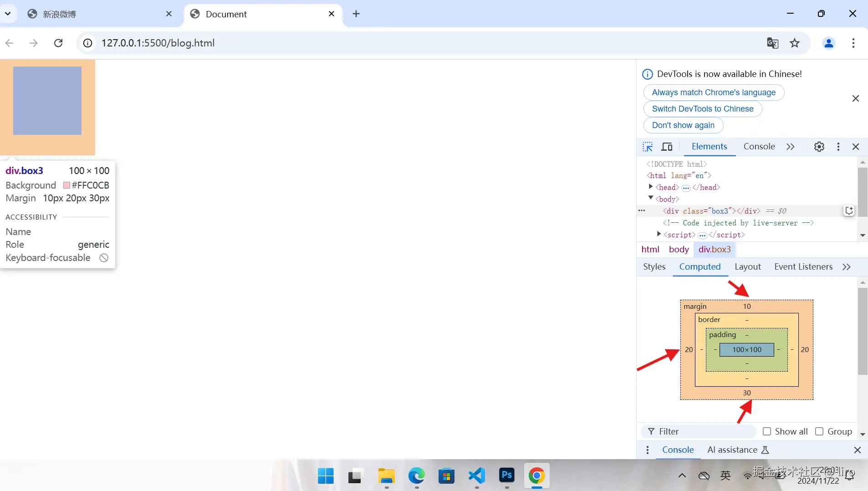This screenshot has height=491, width=868.
Task: Open Google Translate for this page
Action: [773, 43]
